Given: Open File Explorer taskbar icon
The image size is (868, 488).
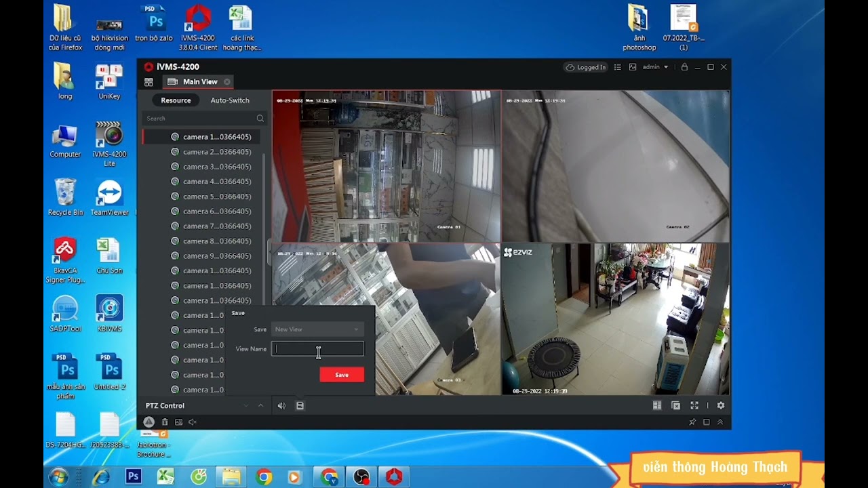Looking at the screenshot, I should [x=231, y=477].
